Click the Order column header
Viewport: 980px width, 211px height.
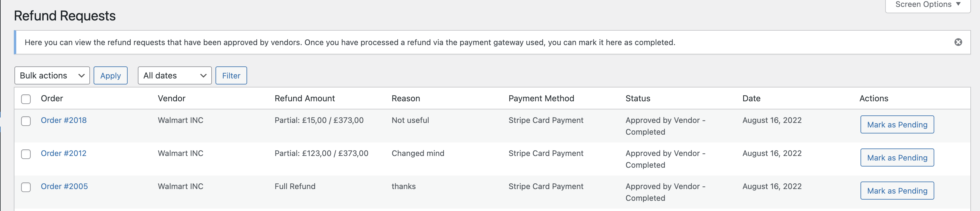point(52,99)
